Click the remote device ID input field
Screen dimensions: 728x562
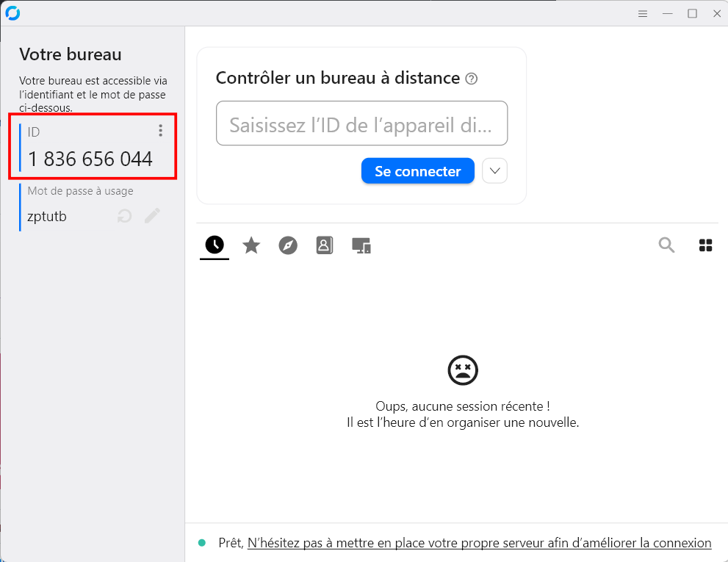click(x=361, y=123)
